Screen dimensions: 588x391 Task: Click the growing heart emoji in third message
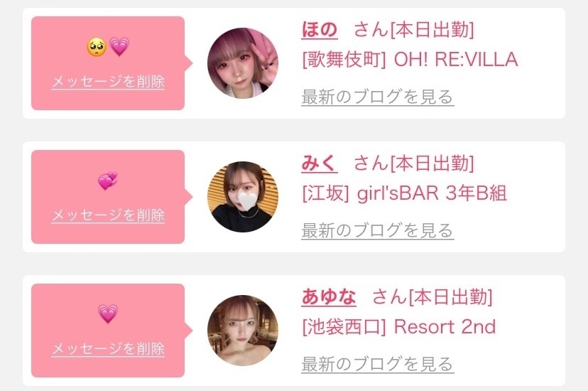[108, 314]
